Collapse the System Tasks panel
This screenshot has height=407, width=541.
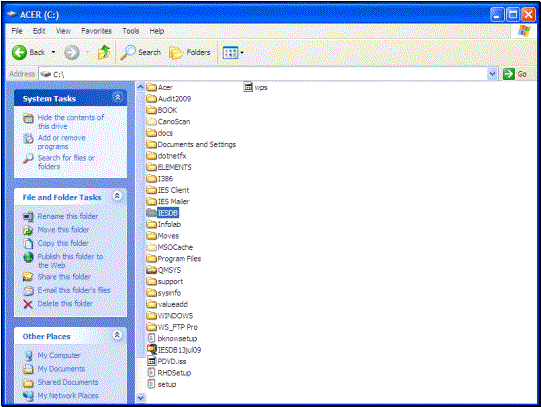[118, 97]
